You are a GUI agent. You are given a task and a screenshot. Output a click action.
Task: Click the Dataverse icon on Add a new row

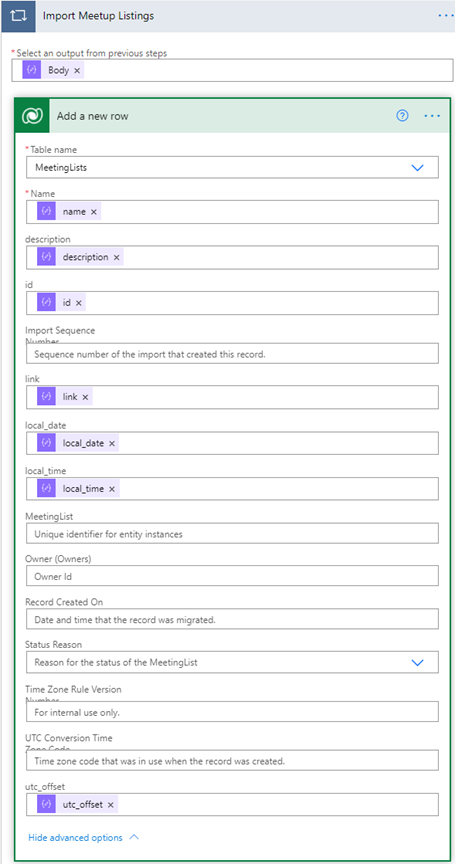pyautogui.click(x=33, y=116)
